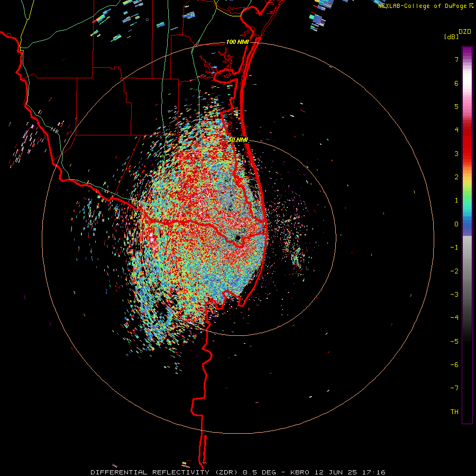Click the '1' value on color scale

click(x=456, y=200)
